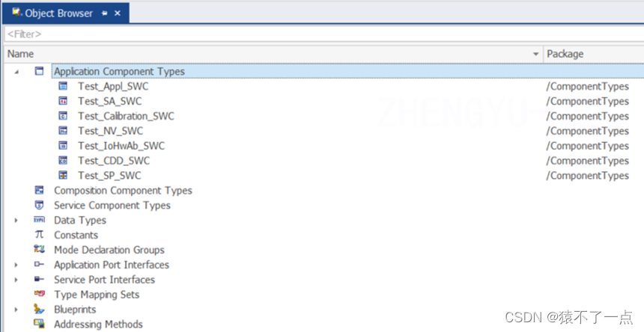Pin the Object Browser tab

coord(105,13)
